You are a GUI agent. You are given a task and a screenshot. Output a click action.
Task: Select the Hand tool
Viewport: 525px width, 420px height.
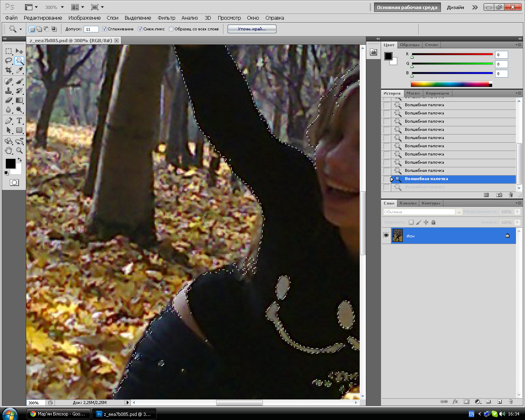[9, 151]
